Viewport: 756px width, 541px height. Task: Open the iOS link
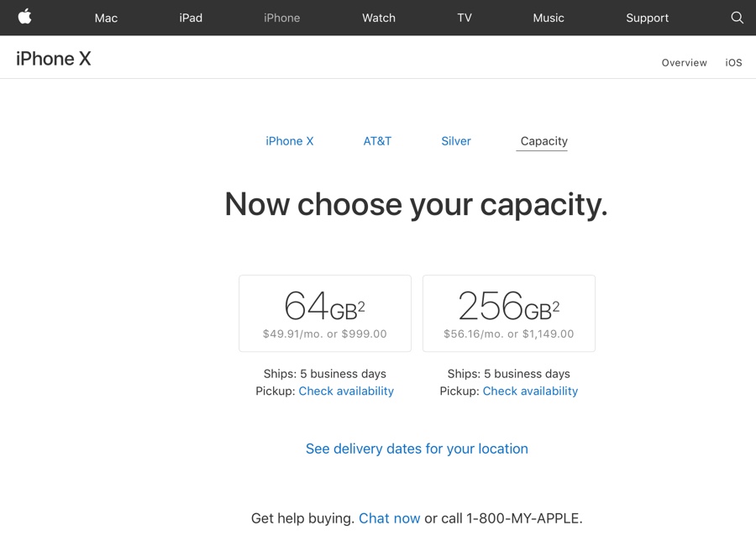(x=733, y=63)
